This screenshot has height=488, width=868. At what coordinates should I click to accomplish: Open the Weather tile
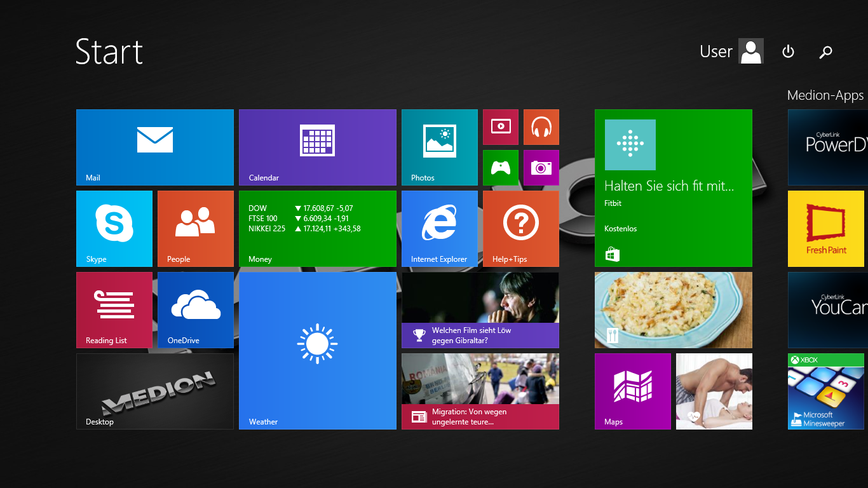click(318, 351)
